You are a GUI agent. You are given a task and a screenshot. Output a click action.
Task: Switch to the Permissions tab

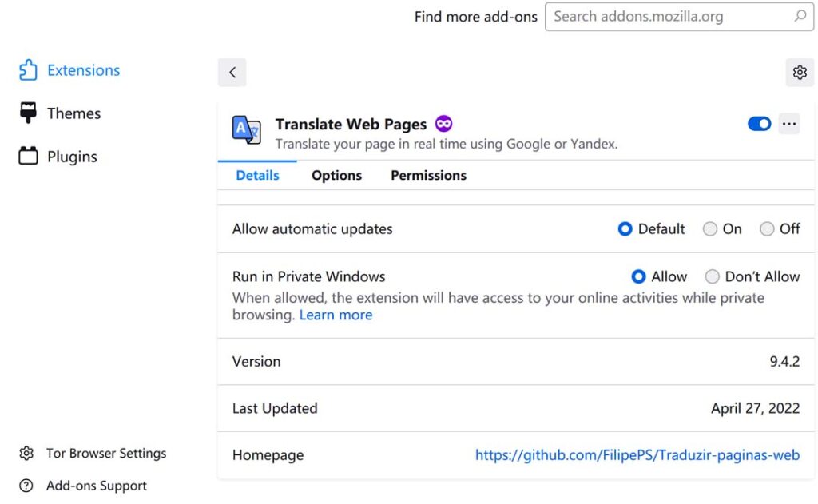pos(428,175)
